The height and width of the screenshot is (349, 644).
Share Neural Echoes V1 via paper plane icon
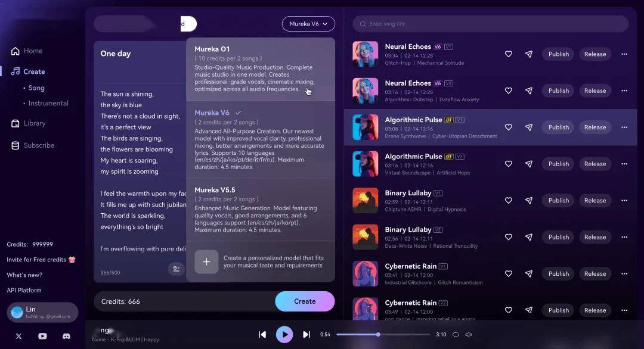[529, 54]
